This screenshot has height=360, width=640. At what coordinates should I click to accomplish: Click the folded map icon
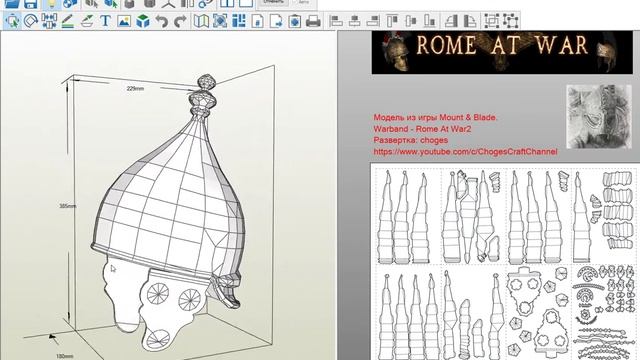pyautogui.click(x=201, y=21)
